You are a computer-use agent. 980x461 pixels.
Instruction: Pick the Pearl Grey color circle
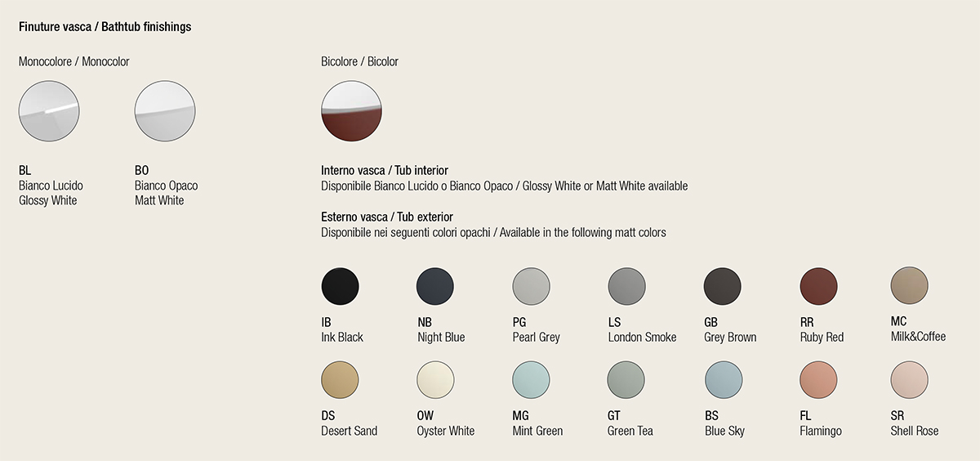[x=532, y=286]
